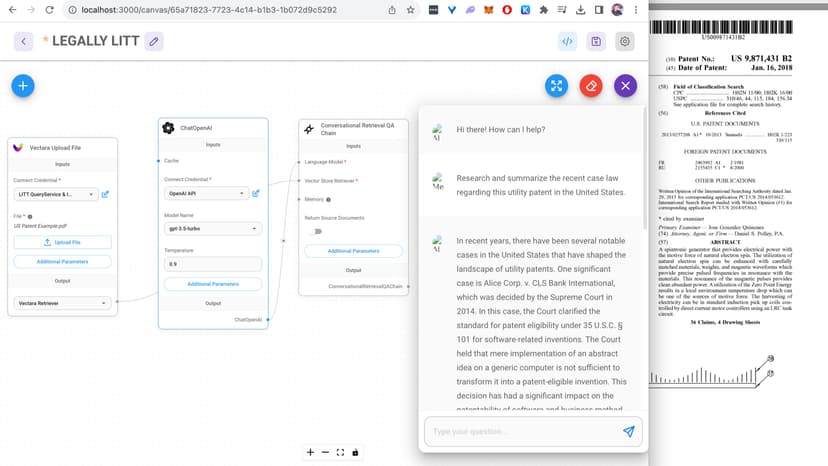The width and height of the screenshot is (828, 466).
Task: Open the Vectara Retriever output dropdown
Action: tap(62, 303)
